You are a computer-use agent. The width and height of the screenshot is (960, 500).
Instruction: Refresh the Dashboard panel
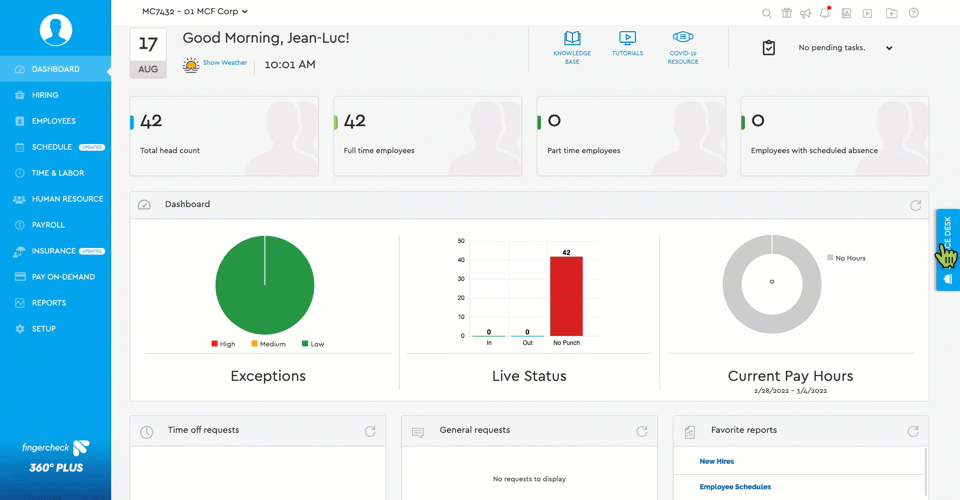pos(915,205)
